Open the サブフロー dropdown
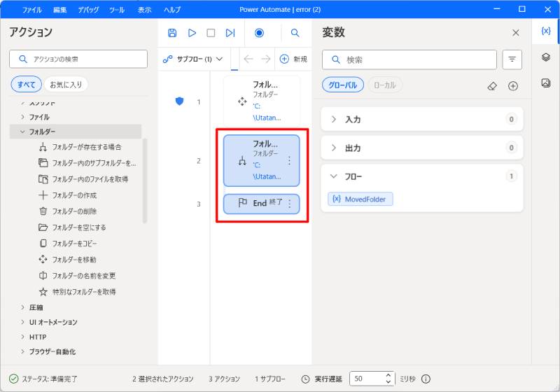 point(193,59)
